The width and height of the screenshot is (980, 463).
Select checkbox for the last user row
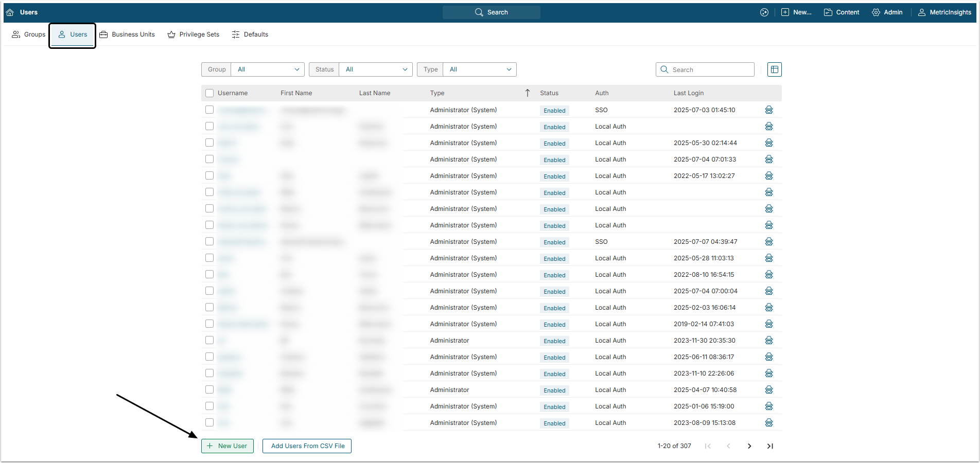pos(209,422)
